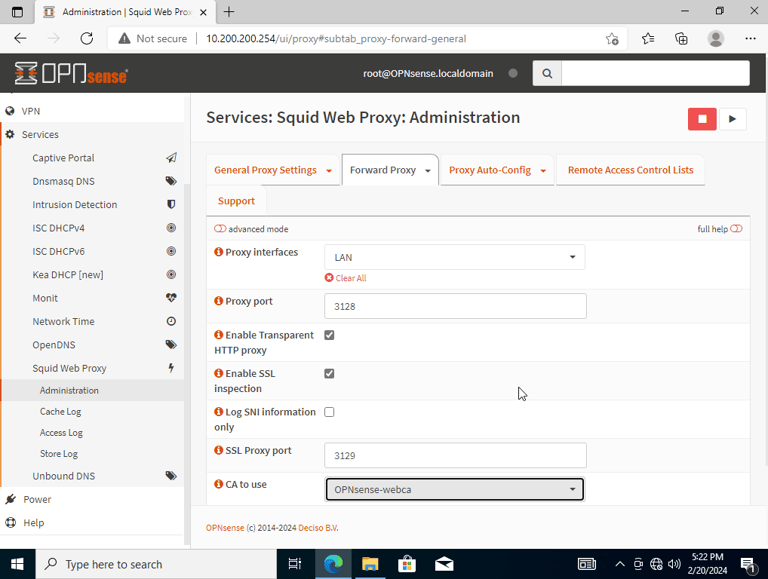The width and height of the screenshot is (768, 579).
Task: Add this page to favorites
Action: click(x=612, y=38)
